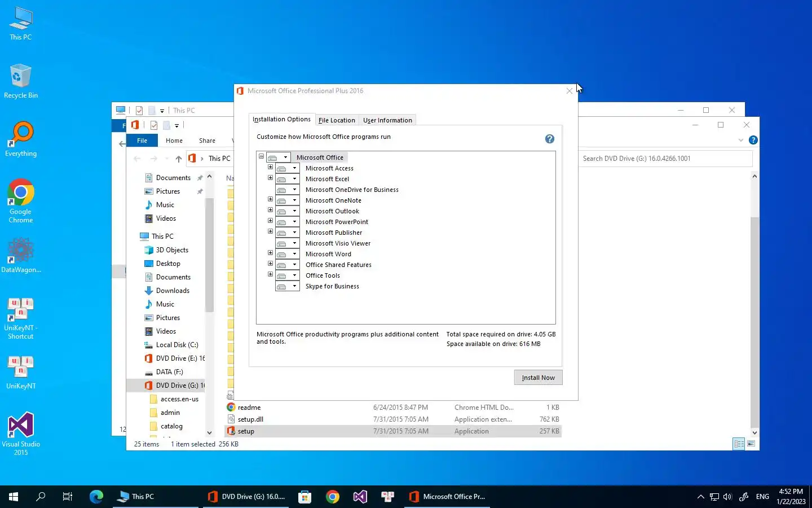Select DVD Drive (E:) in navigation pane
The width and height of the screenshot is (812, 508).
click(x=175, y=358)
